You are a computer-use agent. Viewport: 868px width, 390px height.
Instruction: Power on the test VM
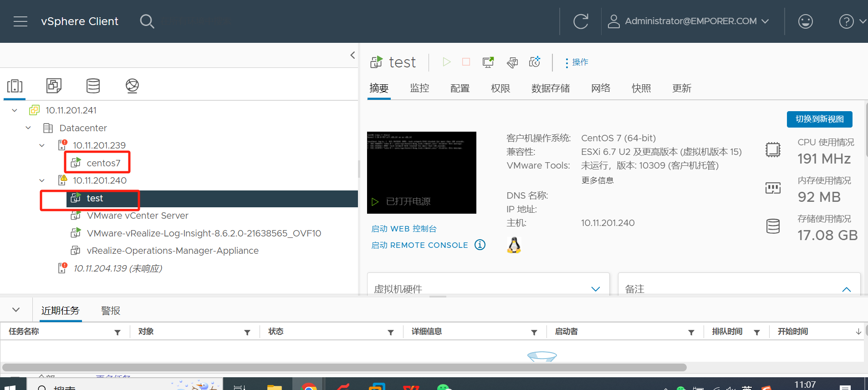[446, 62]
